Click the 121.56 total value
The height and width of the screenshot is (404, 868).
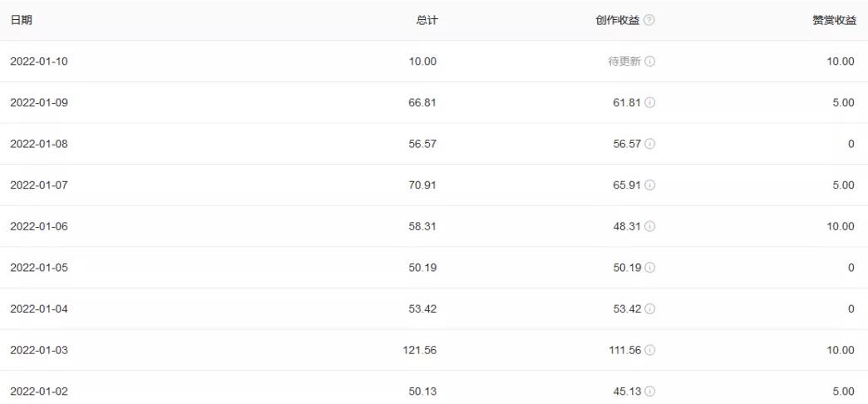coord(420,350)
